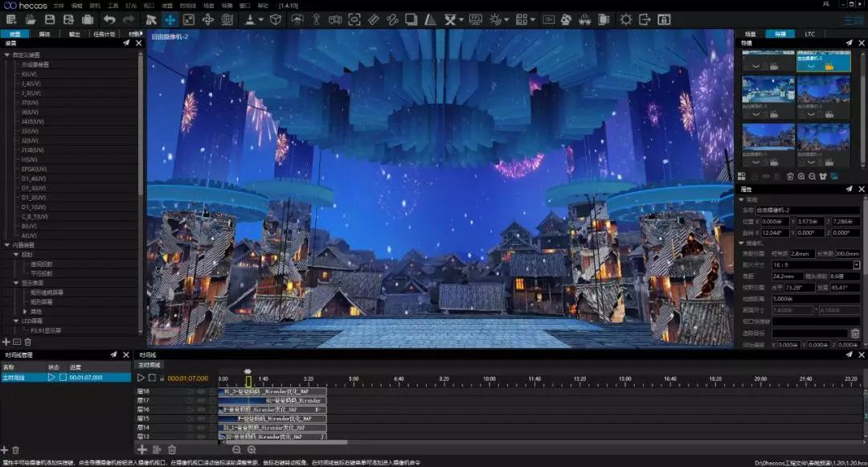
Task: Collapse the top tree node in the devices panel
Action: click(x=7, y=55)
